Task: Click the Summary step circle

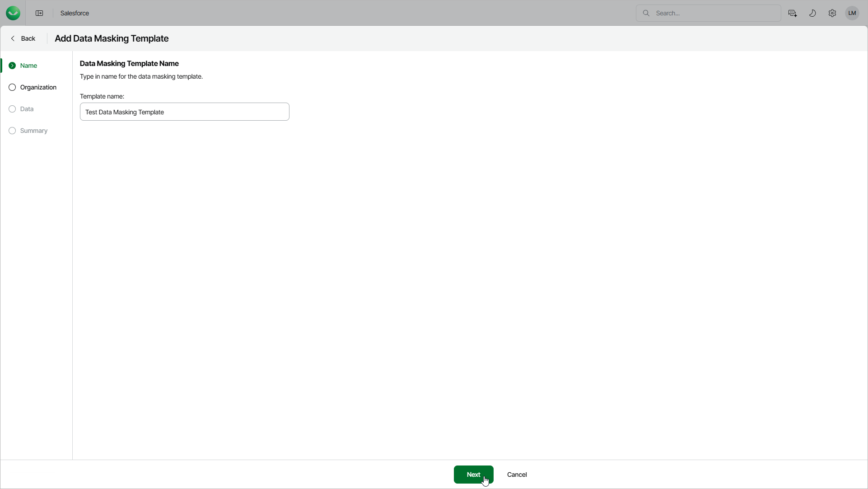Action: click(12, 131)
